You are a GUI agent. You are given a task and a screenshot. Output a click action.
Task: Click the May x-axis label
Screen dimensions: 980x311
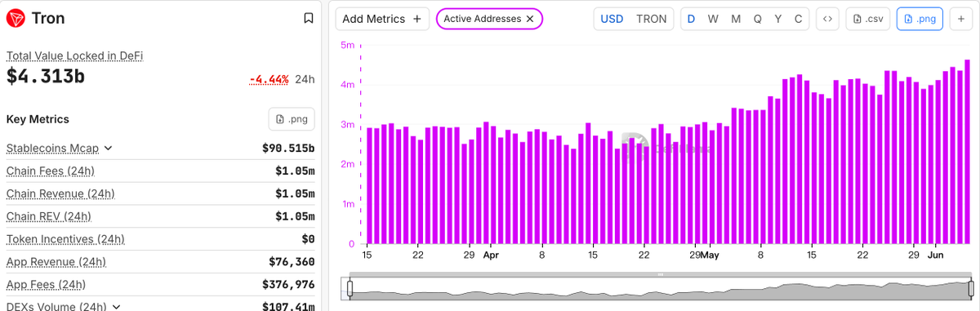tap(710, 255)
